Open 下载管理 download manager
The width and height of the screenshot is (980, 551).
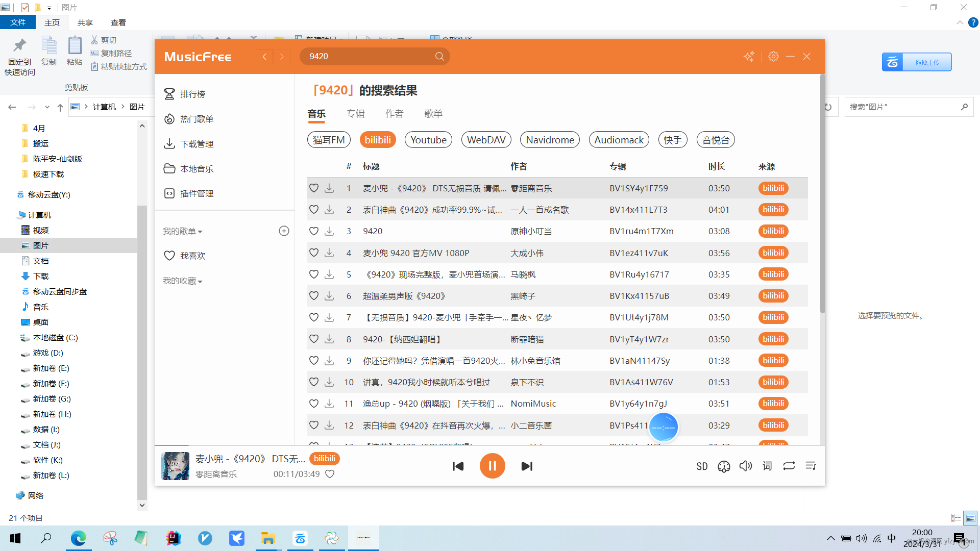coord(188,144)
